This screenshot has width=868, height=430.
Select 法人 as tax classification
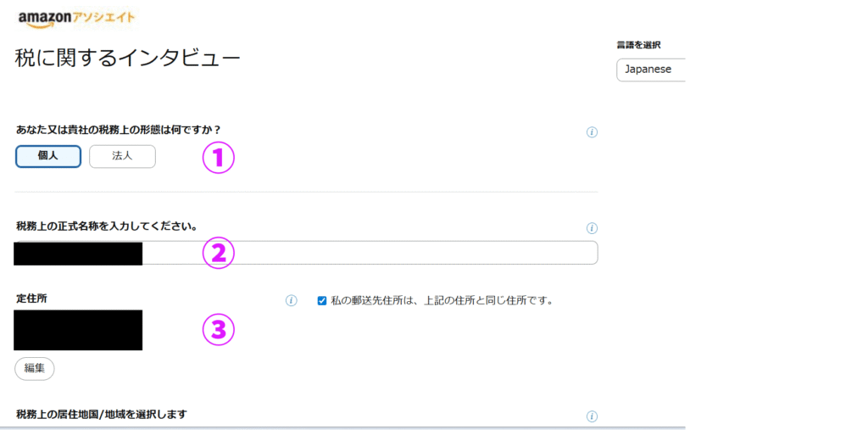pyautogui.click(x=122, y=157)
